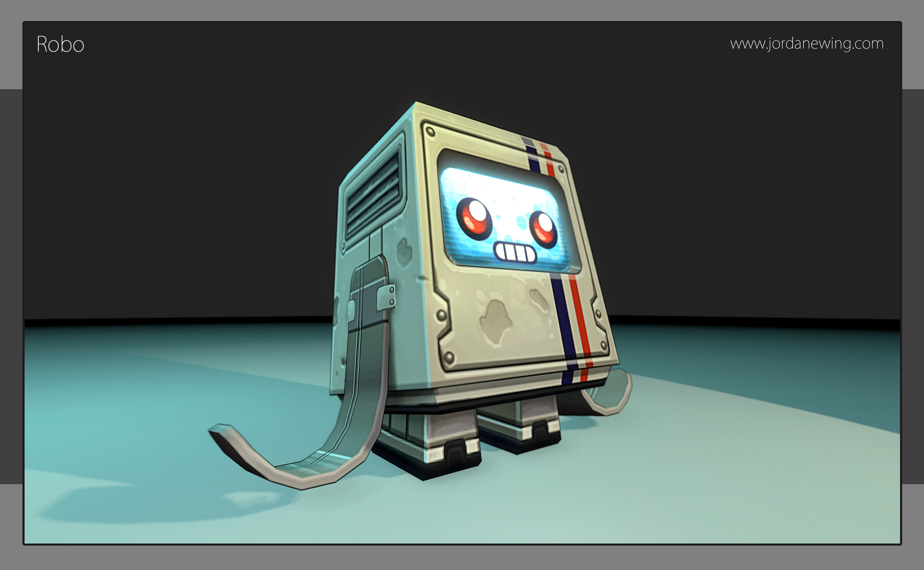Screen dimensions: 924x570
Task: Click the arm visible behind the robot's body
Action: point(610,394)
